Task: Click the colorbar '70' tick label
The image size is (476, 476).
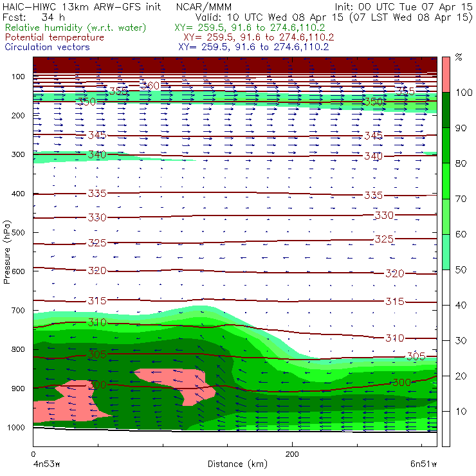Action: 461,199
